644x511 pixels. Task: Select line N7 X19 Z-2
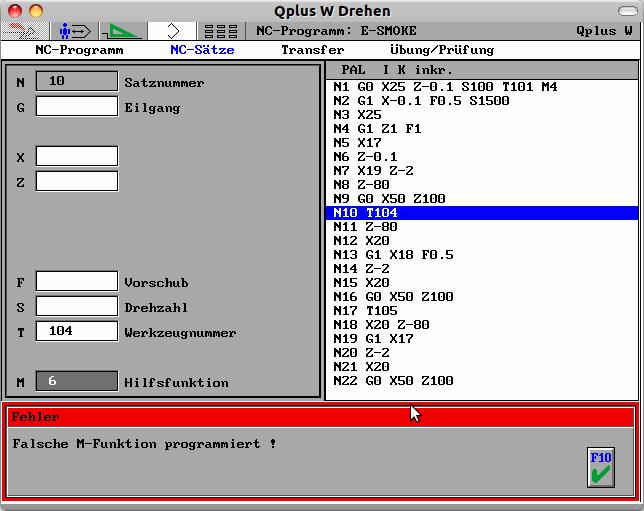(482, 170)
